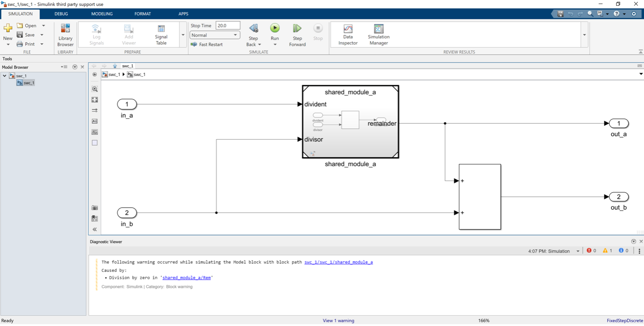This screenshot has width=644, height=326.
Task: Switch to the MODELING tab
Action: (102, 14)
